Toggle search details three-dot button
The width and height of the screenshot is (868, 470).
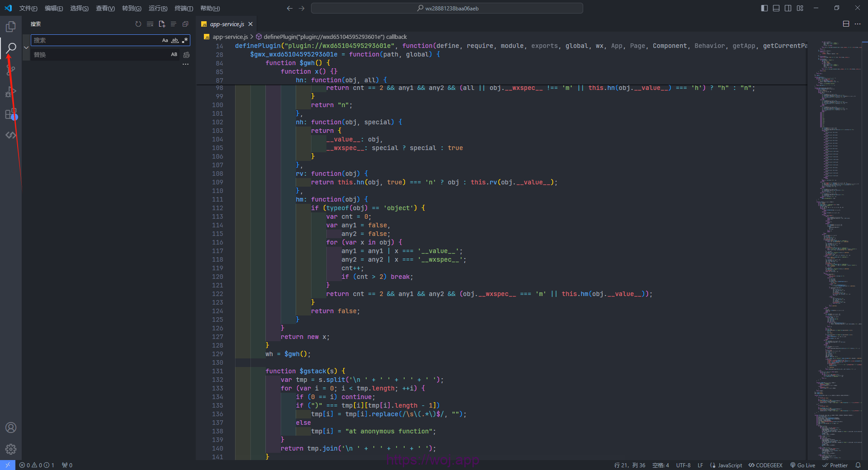185,64
